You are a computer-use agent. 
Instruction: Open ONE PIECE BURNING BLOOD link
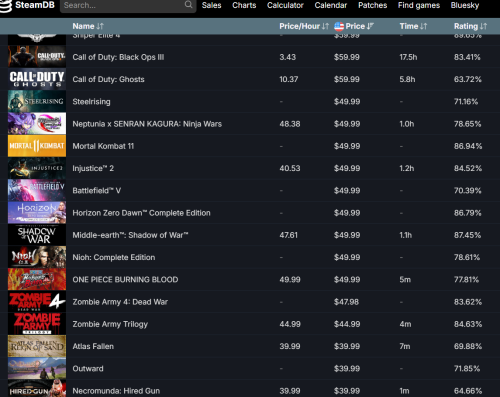125,280
